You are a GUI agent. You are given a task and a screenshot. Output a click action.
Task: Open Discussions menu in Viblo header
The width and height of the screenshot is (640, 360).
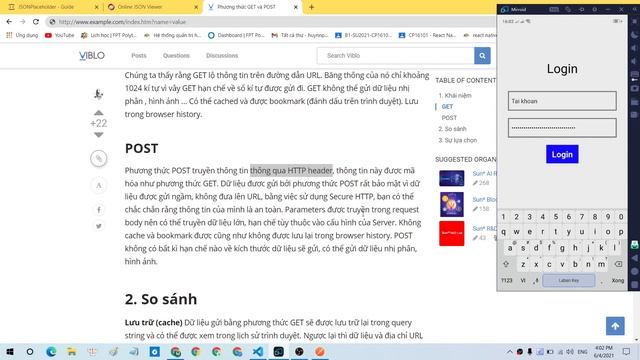pos(222,56)
